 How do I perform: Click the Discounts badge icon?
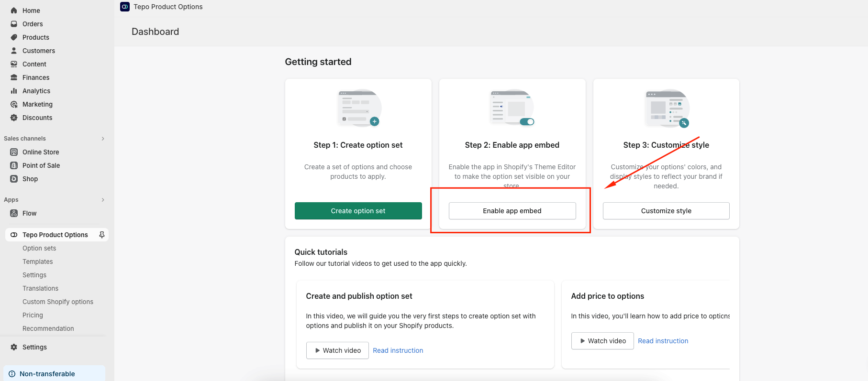[x=14, y=118]
